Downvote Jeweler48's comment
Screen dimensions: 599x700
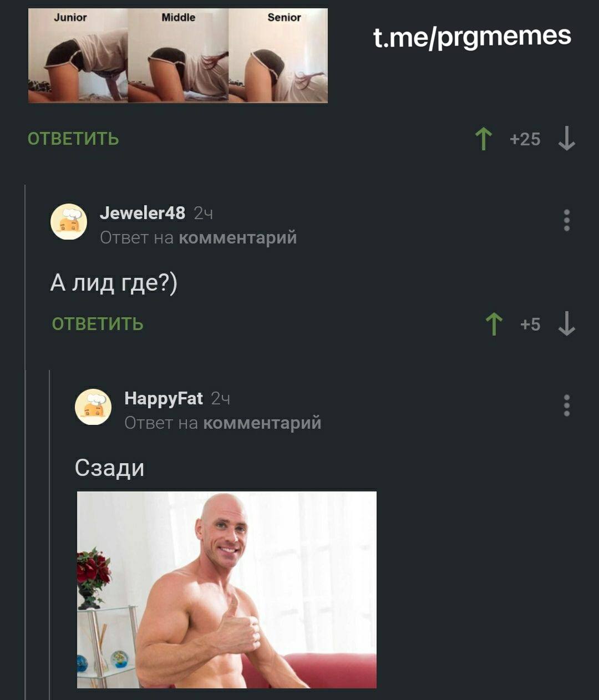point(566,324)
